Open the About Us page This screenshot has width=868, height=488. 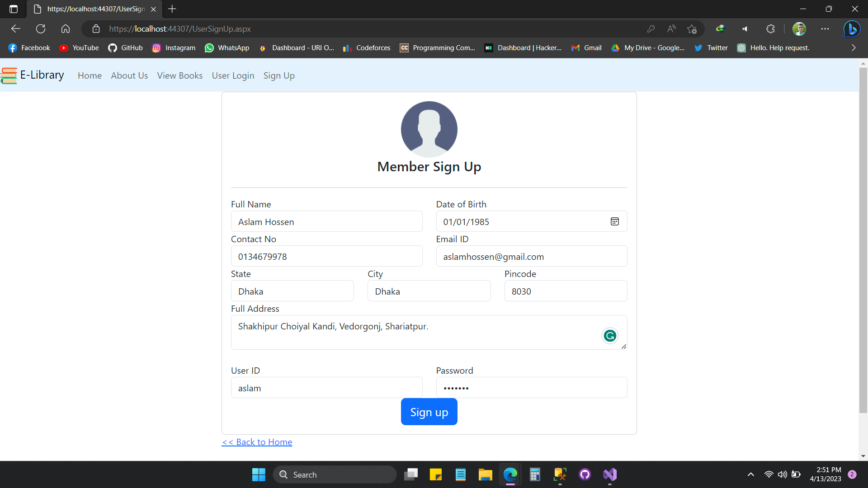point(129,75)
